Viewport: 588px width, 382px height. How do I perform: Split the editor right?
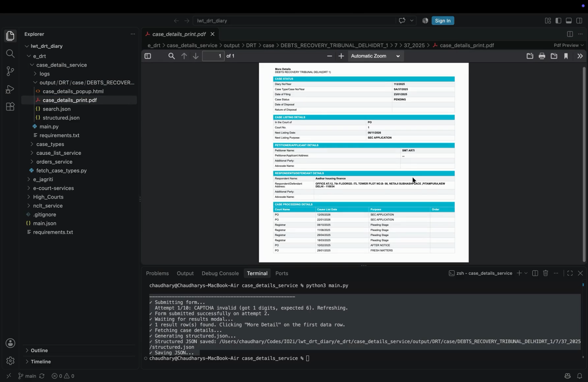point(570,34)
